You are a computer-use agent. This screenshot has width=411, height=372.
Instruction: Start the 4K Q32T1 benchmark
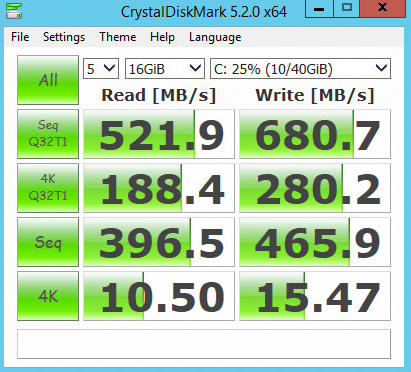[48, 188]
